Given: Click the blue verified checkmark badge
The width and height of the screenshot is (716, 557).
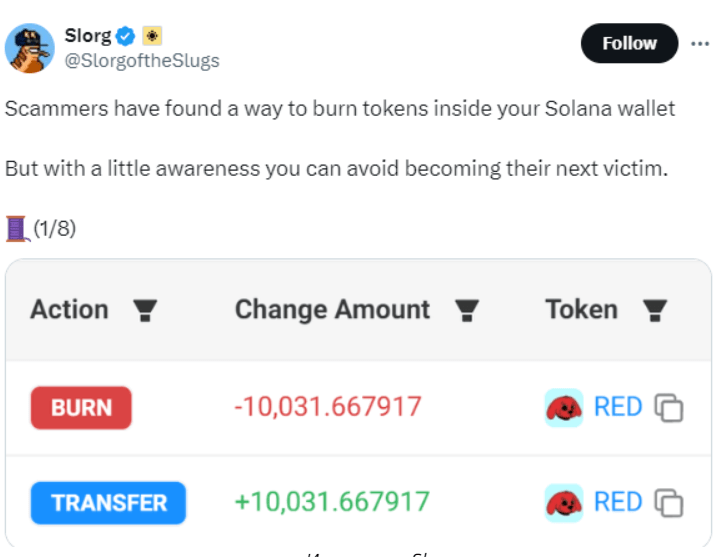Looking at the screenshot, I should [125, 36].
